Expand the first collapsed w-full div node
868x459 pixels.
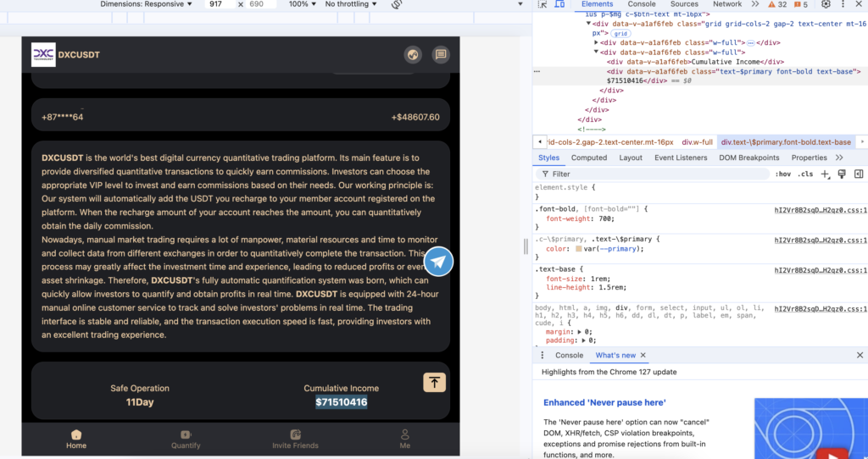tap(596, 42)
